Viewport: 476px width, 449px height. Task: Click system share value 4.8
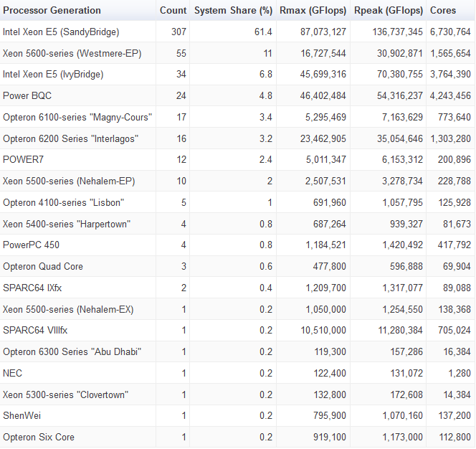[x=266, y=95]
